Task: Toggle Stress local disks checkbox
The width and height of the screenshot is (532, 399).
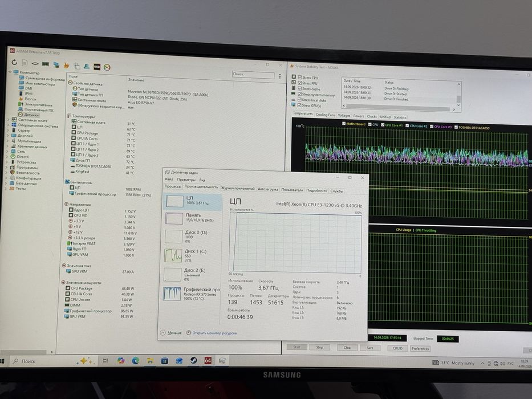Action: pos(299,100)
